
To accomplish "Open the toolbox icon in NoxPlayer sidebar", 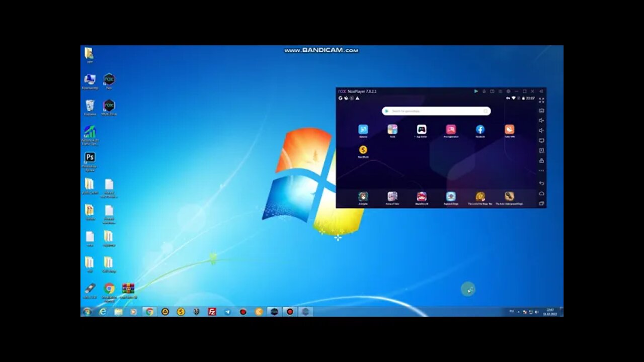I will (x=541, y=161).
